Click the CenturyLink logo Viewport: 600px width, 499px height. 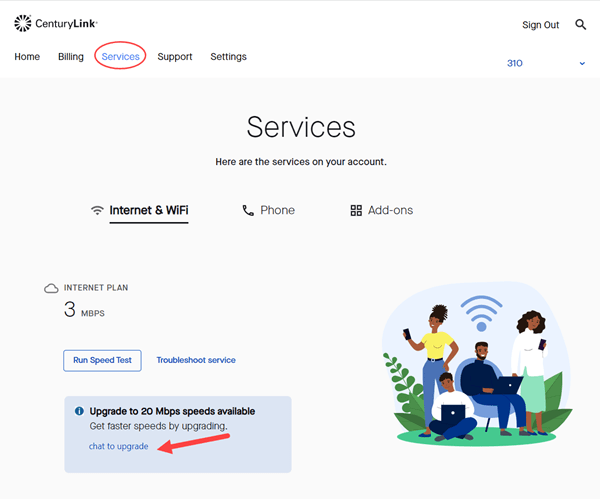click(56, 23)
